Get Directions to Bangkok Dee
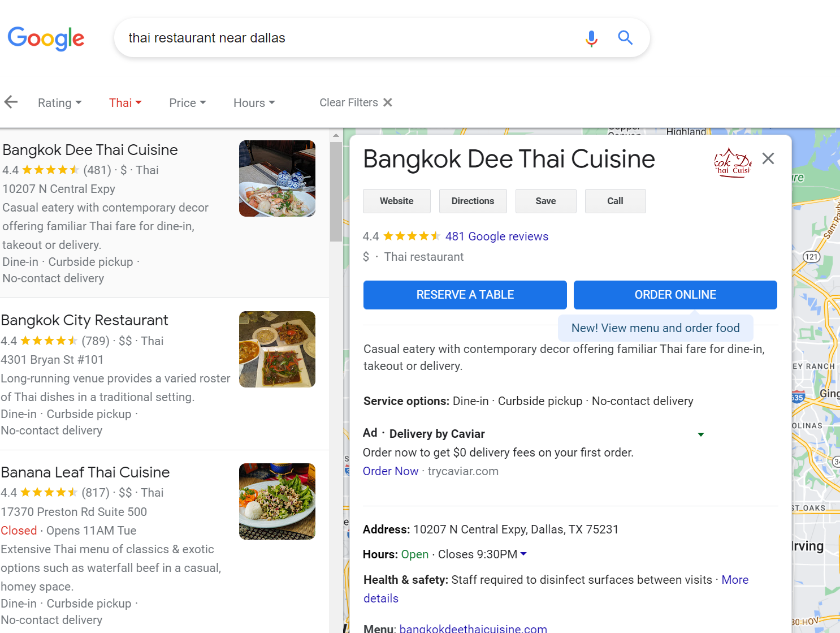Image resolution: width=840 pixels, height=633 pixels. (x=473, y=201)
